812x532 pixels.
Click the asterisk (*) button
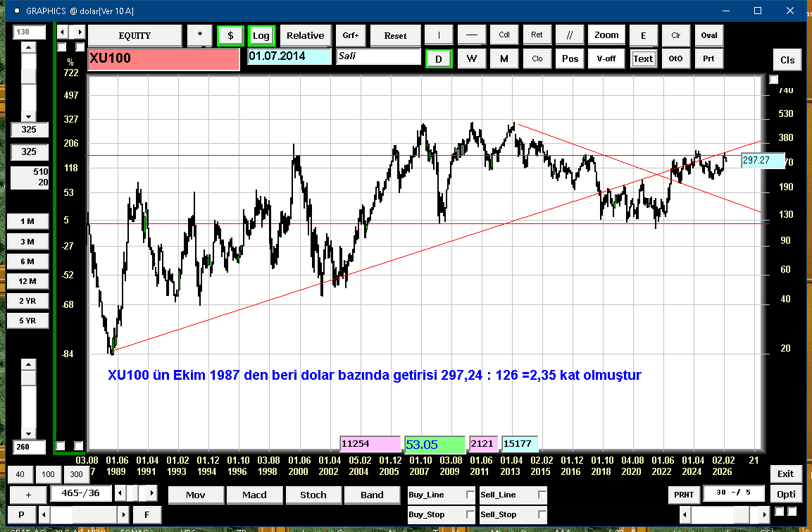click(200, 35)
